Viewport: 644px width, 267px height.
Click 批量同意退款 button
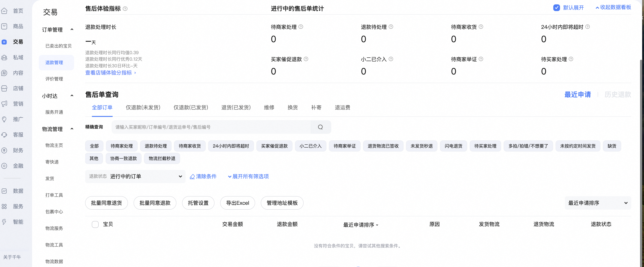(155, 203)
